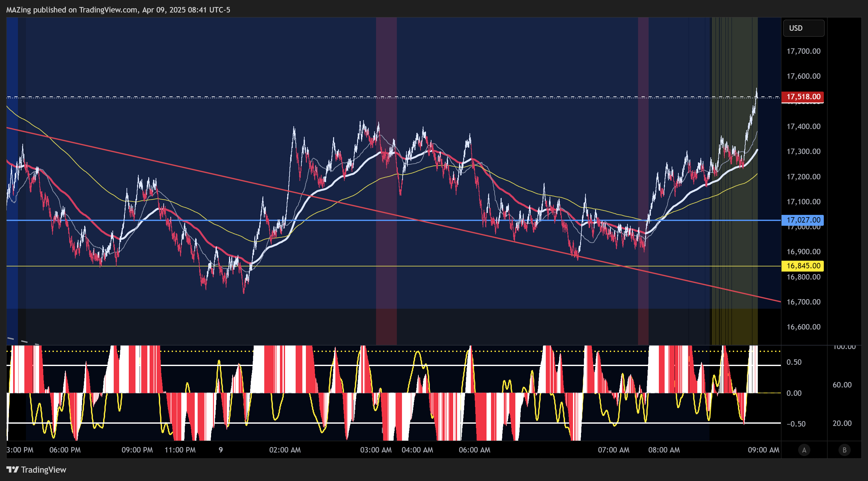This screenshot has height=481, width=868.
Task: Click the 04:00 AM time axis label
Action: 417,450
